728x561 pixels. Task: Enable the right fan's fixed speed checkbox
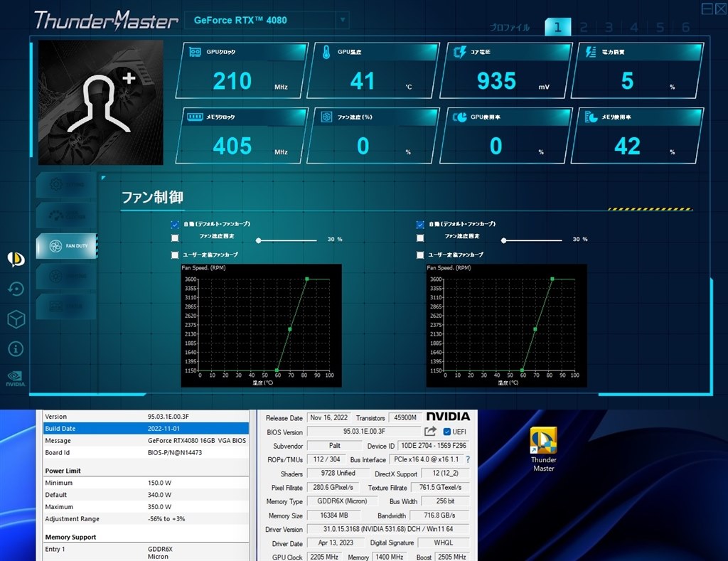click(x=420, y=238)
